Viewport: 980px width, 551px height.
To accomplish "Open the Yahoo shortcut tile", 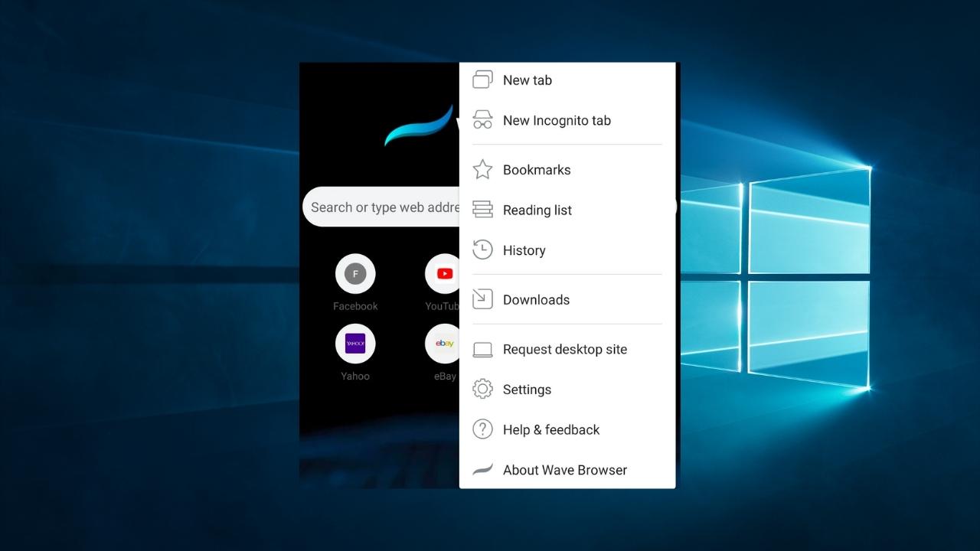I will [x=355, y=344].
